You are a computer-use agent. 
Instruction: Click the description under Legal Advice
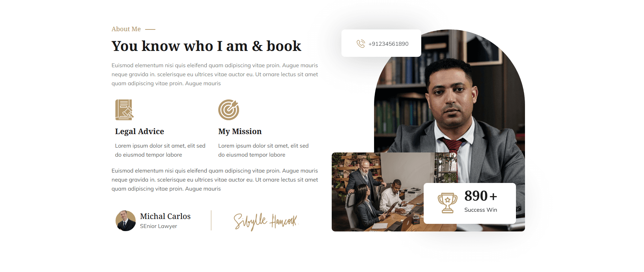[x=160, y=150]
